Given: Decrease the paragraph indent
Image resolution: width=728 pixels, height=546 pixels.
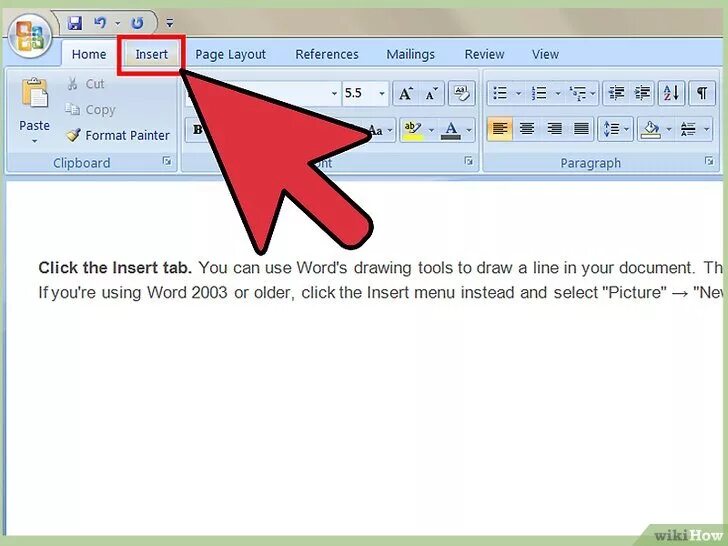Looking at the screenshot, I should pos(616,93).
